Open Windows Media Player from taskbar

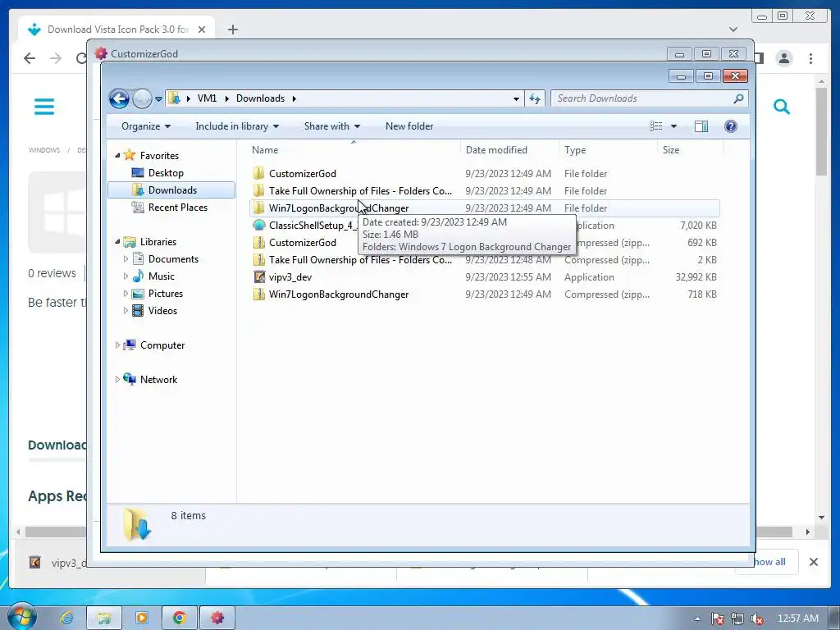(142, 618)
